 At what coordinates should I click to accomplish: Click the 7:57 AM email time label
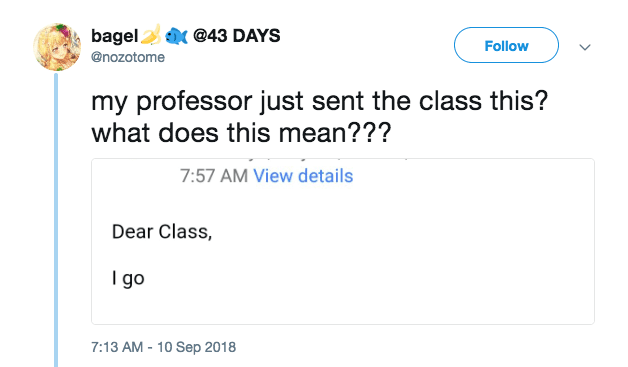[214, 176]
